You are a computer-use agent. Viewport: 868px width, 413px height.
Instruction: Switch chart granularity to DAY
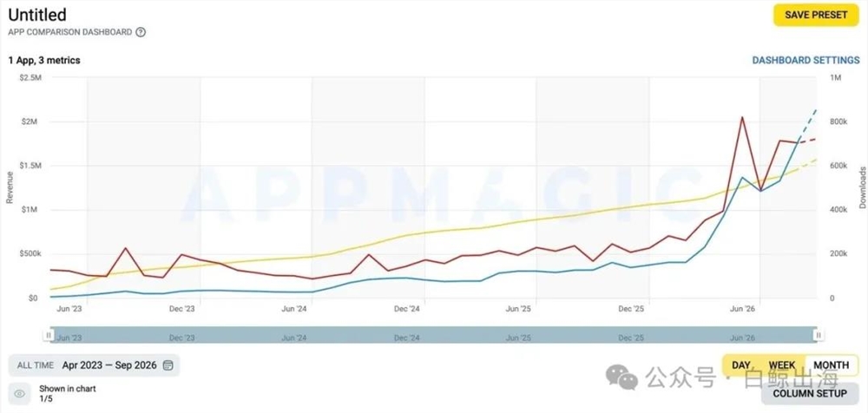pyautogui.click(x=740, y=365)
